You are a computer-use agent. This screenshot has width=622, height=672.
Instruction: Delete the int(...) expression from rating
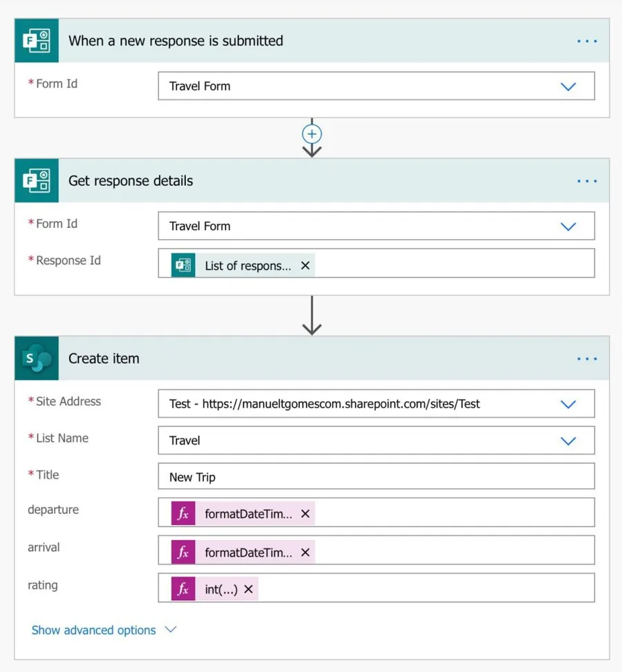(249, 589)
